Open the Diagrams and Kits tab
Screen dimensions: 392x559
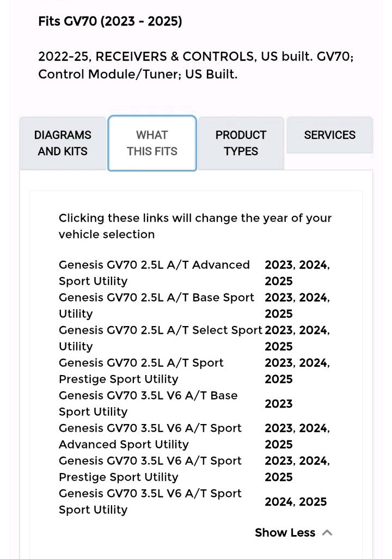click(x=63, y=143)
